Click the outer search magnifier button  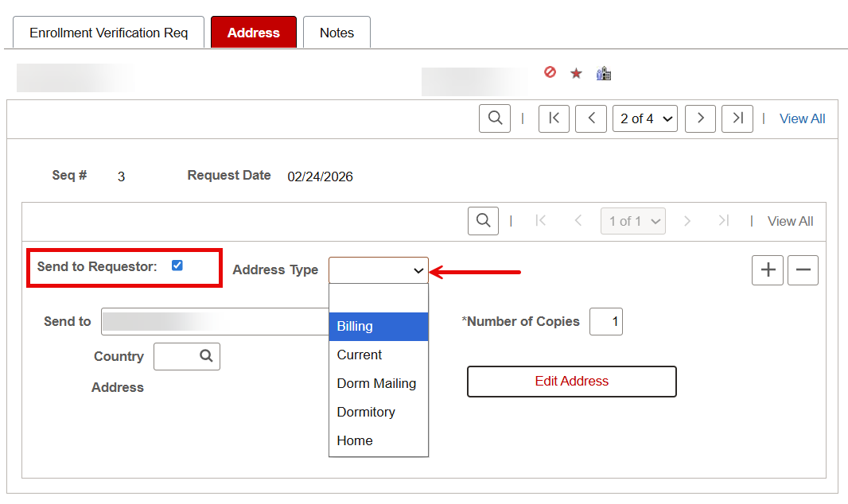coord(495,118)
